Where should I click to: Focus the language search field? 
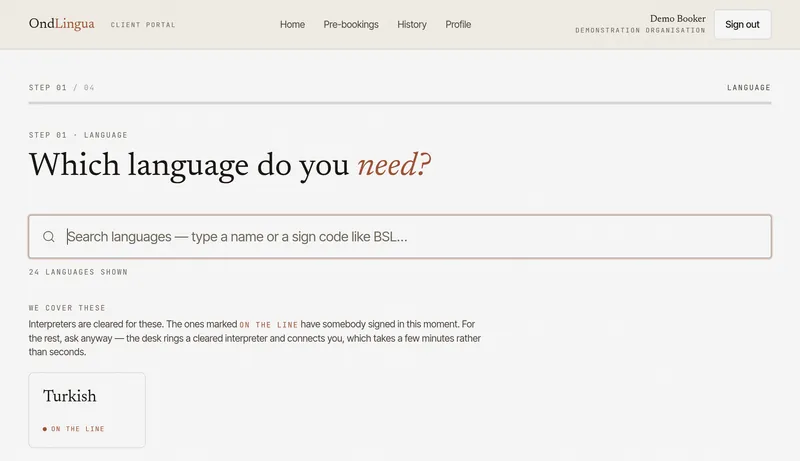click(400, 237)
